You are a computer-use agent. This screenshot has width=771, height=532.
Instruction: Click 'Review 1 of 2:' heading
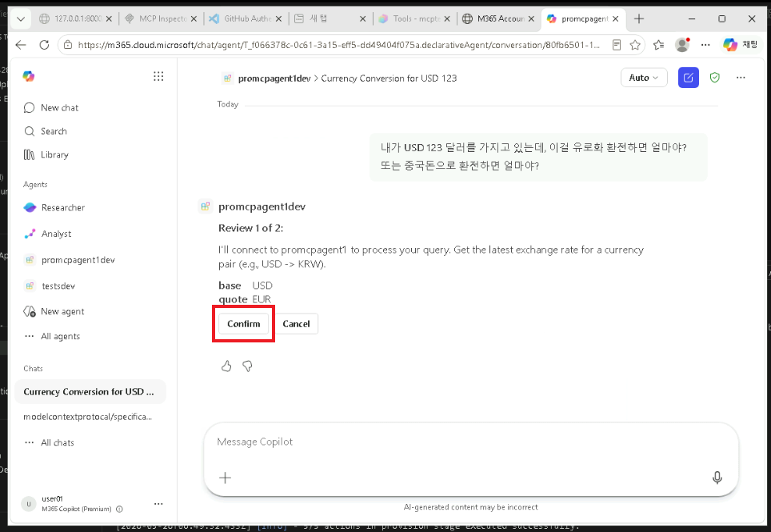click(251, 228)
